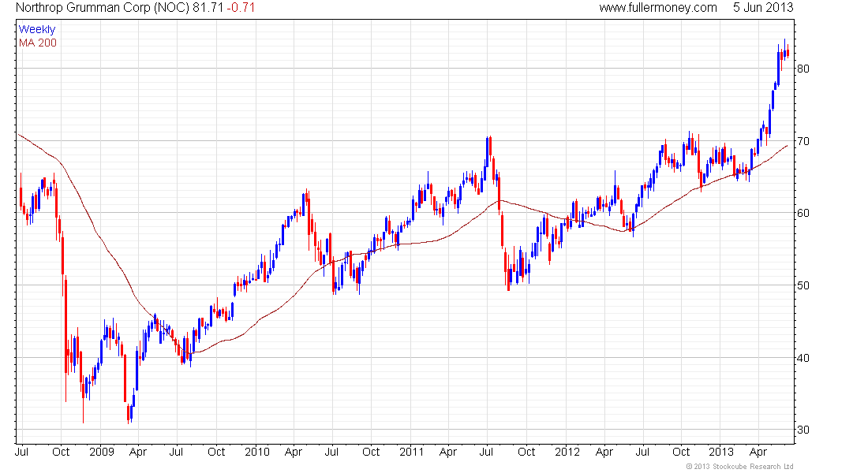Click the 30 price axis label
Screen dimensions: 868x473
pos(803,430)
